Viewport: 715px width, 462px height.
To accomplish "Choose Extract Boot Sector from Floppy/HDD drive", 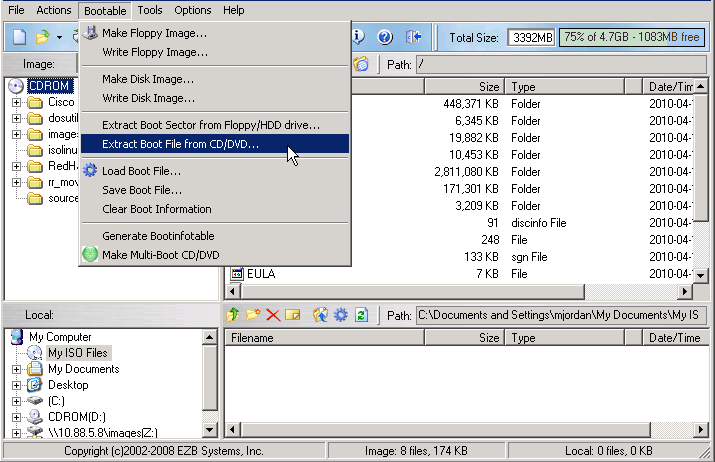I will [x=214, y=125].
